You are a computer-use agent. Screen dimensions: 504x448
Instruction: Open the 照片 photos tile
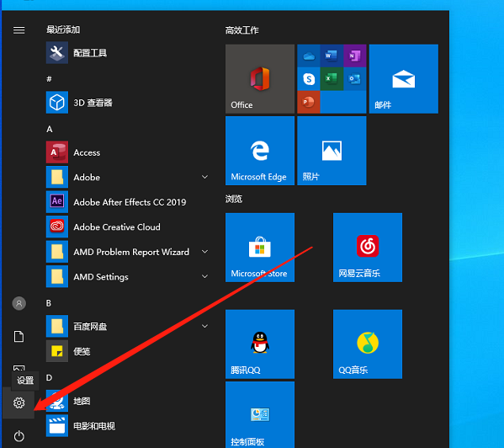tap(332, 151)
